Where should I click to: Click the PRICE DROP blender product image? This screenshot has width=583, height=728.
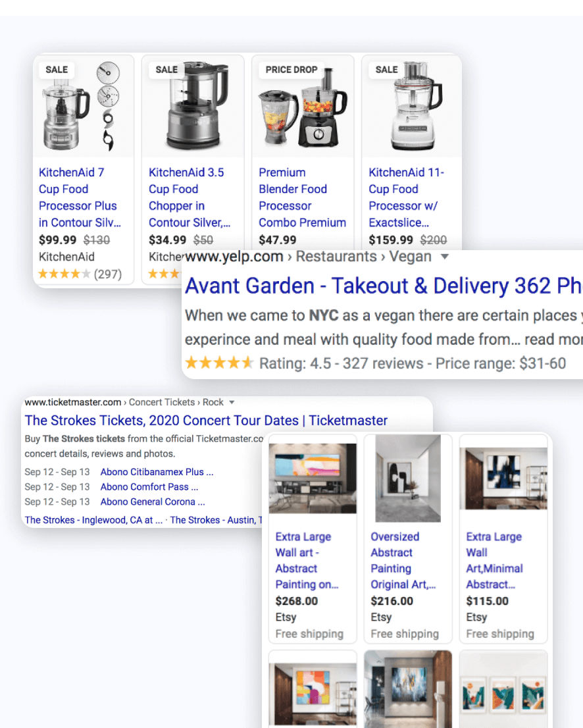point(303,107)
